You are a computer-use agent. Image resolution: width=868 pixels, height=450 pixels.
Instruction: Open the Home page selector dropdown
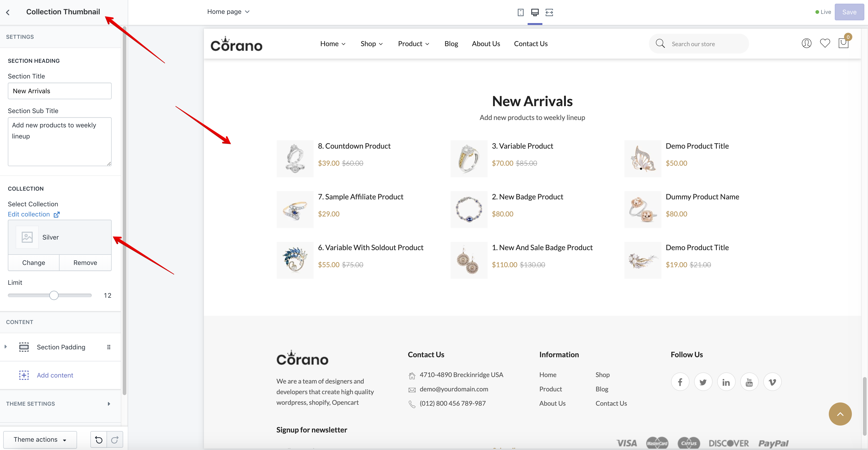(229, 12)
